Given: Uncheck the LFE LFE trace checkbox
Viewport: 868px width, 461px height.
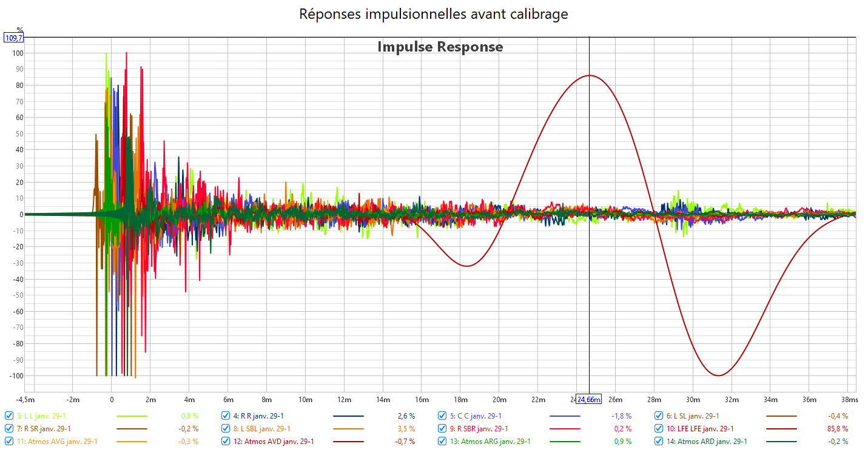Looking at the screenshot, I should coord(659,429).
